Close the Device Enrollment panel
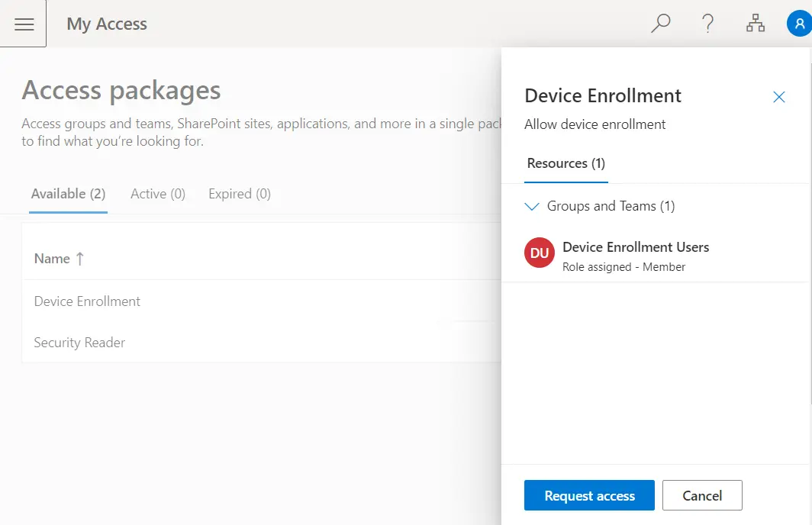Image resolution: width=812 pixels, height=525 pixels. pyautogui.click(x=778, y=97)
